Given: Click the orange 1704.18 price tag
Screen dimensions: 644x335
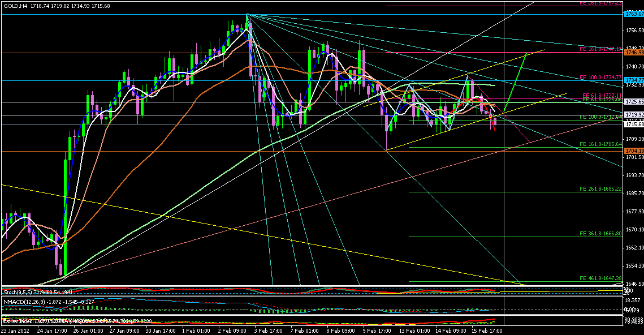Looking at the screenshot, I should tap(633, 151).
